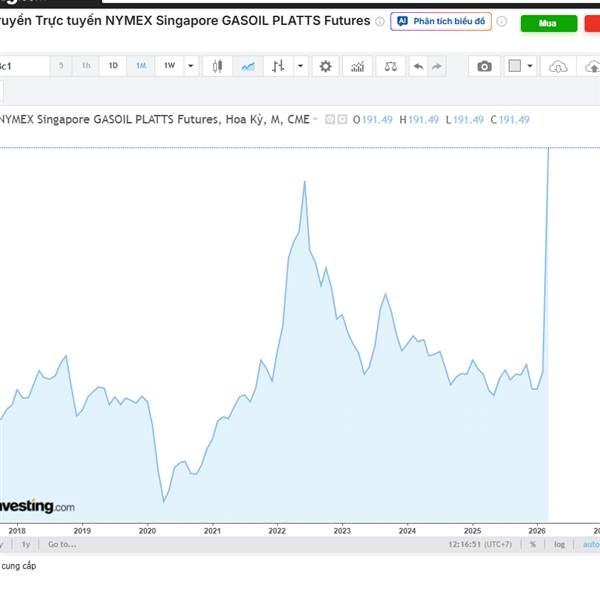Select the candlestick chart style icon
This screenshot has width=600, height=600.
coord(217,66)
